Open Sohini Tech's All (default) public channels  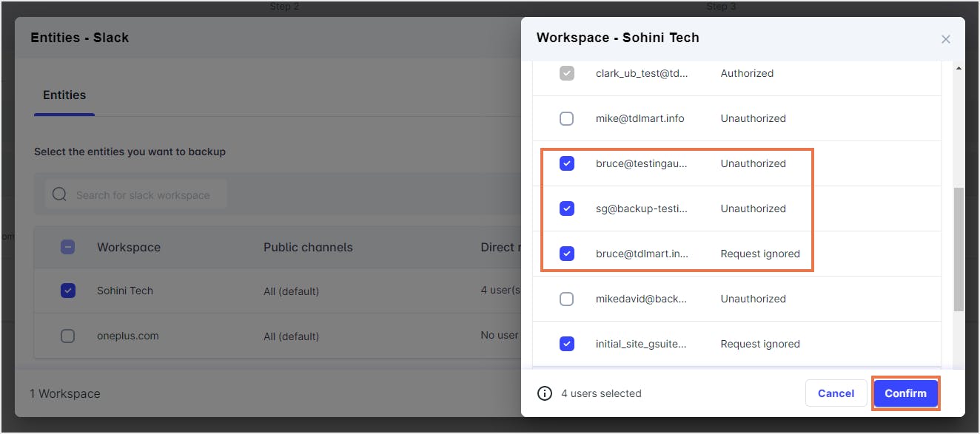[291, 291]
